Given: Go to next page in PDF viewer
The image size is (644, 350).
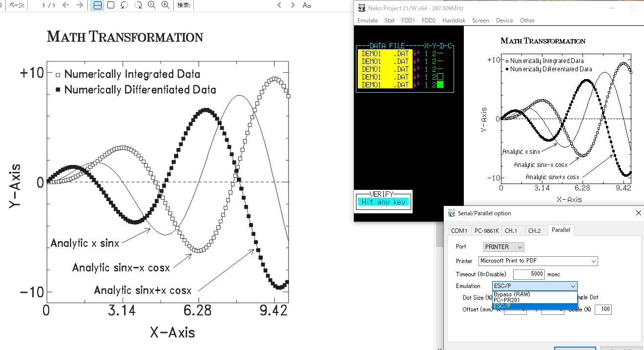Looking at the screenshot, I should 80,5.
